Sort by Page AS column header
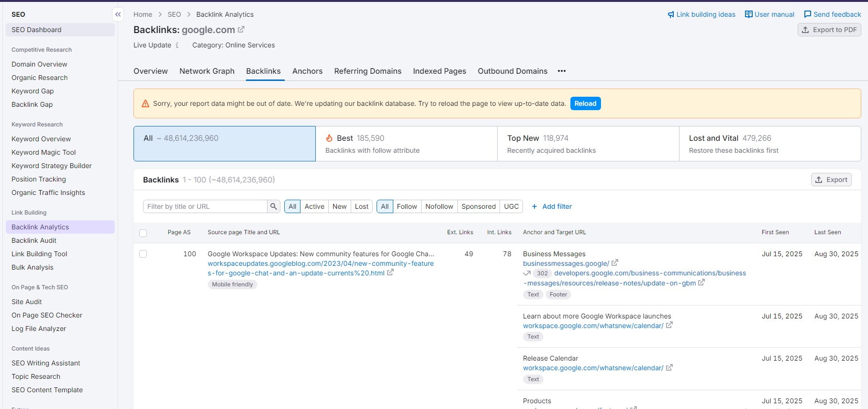Viewport: 868px width, 409px height. click(x=179, y=232)
